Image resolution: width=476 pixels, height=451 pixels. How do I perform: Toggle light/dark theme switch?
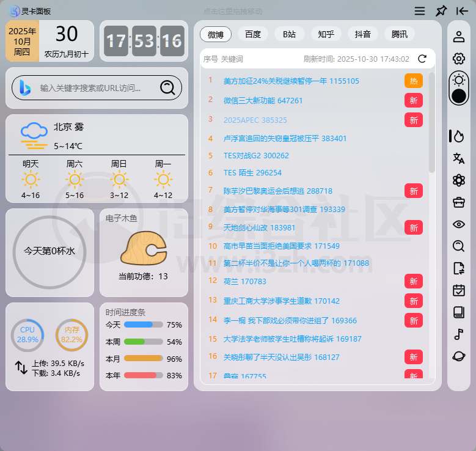(x=459, y=89)
